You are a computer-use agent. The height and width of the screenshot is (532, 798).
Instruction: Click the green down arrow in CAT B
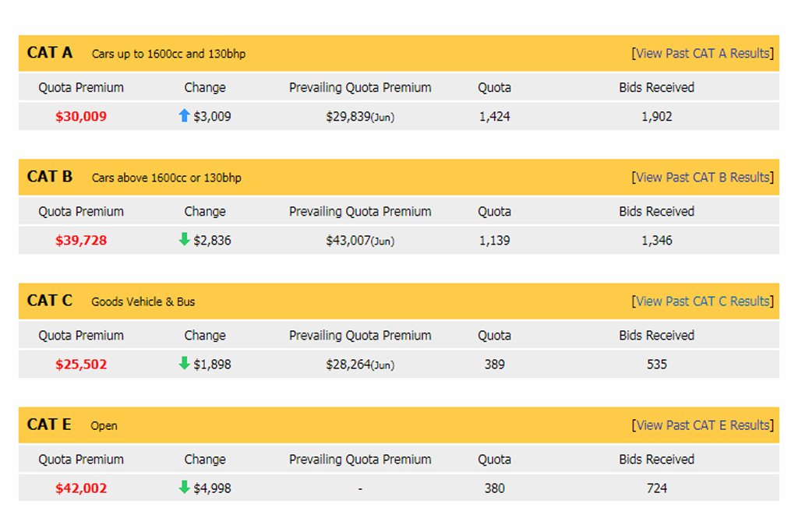(184, 239)
